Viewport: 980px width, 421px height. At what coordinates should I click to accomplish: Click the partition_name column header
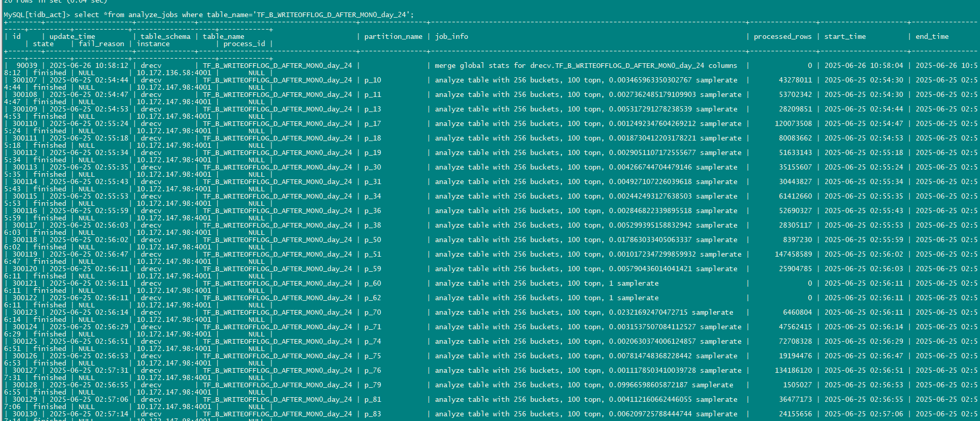[x=393, y=36]
